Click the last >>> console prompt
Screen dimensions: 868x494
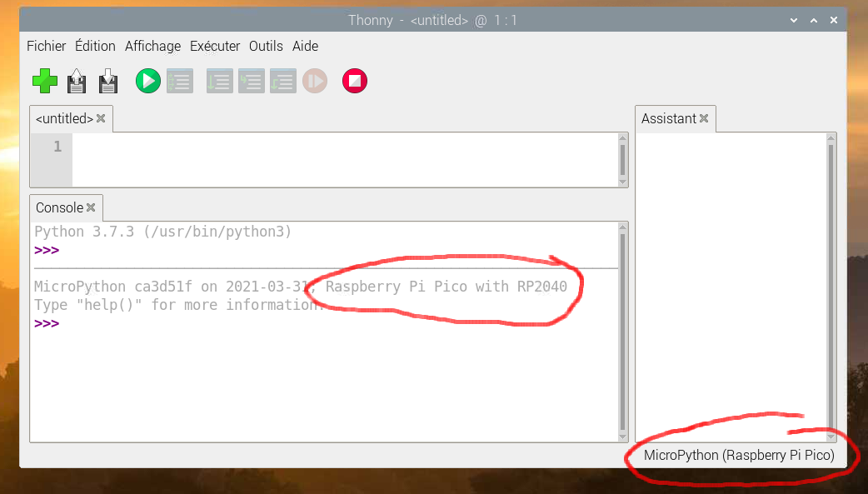[47, 323]
